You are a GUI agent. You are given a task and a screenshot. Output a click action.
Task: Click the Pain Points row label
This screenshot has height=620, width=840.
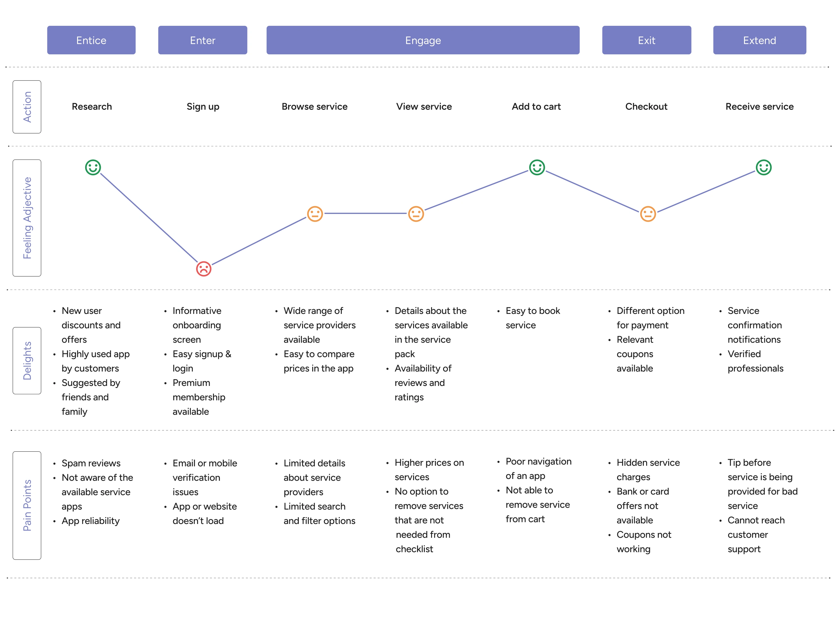(x=27, y=505)
